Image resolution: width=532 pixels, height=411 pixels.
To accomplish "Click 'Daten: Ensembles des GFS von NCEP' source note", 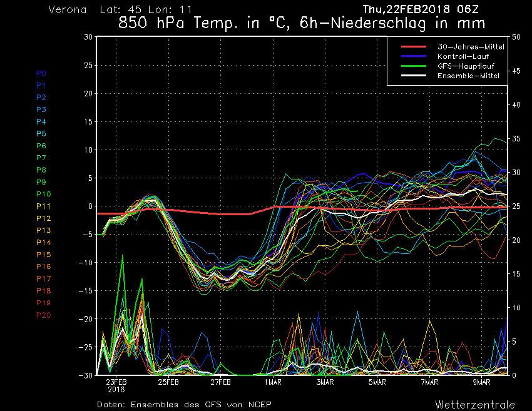I will [x=184, y=405].
